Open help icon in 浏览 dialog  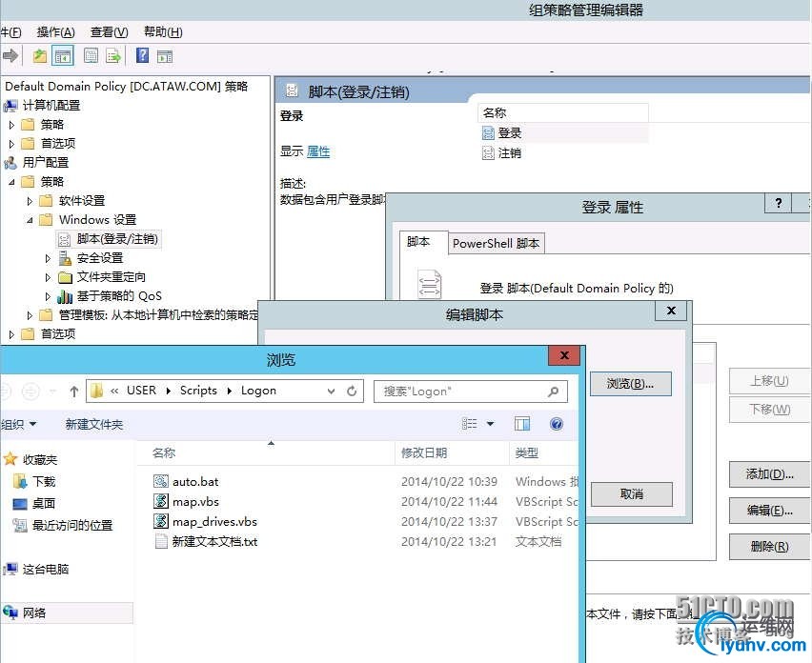pyautogui.click(x=557, y=424)
